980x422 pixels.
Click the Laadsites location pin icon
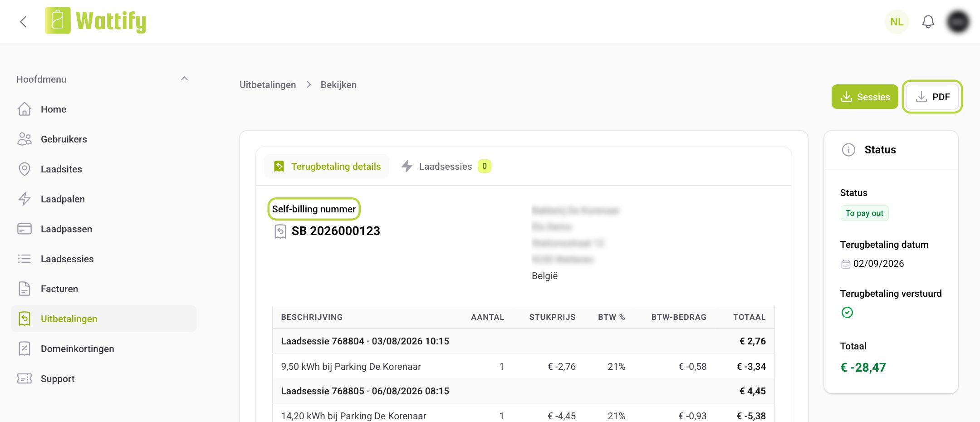pyautogui.click(x=24, y=169)
